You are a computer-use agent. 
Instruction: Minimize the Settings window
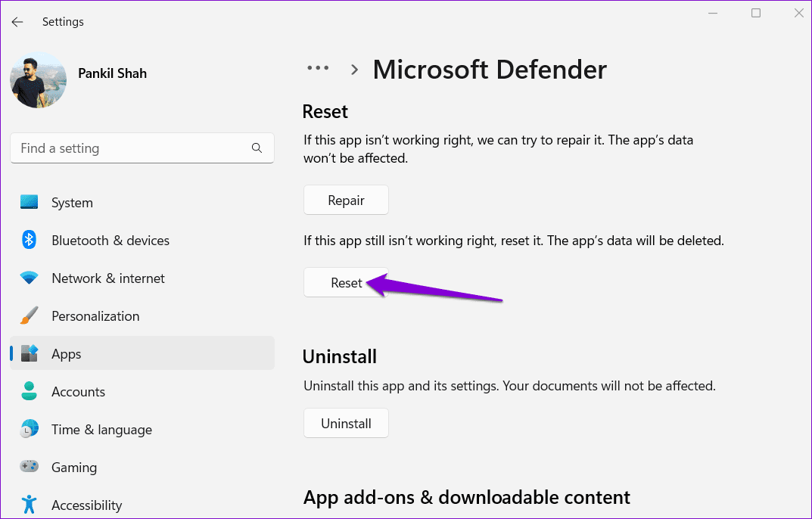713,13
